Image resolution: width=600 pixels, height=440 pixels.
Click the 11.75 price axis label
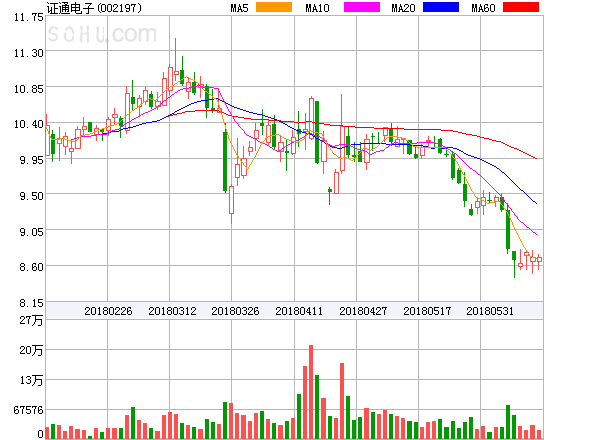29,17
